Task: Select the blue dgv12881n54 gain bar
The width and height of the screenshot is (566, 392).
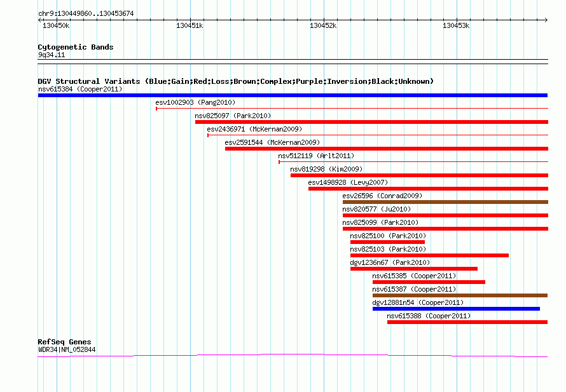Action: click(456, 309)
